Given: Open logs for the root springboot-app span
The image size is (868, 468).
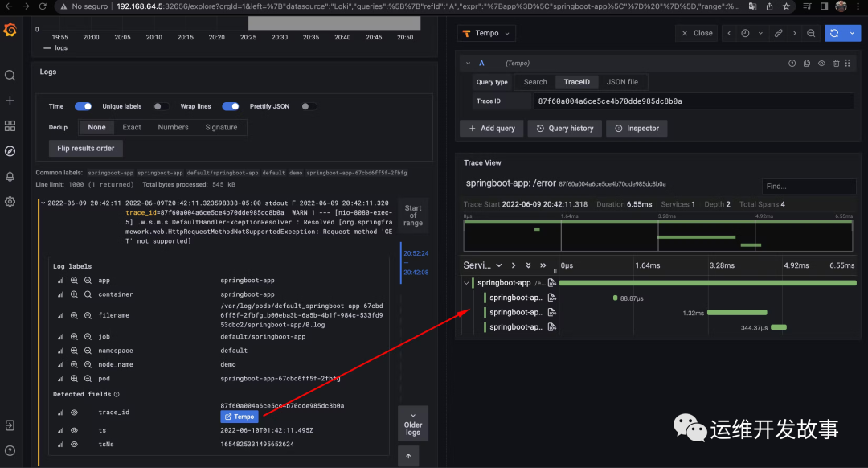Looking at the screenshot, I should [x=551, y=283].
